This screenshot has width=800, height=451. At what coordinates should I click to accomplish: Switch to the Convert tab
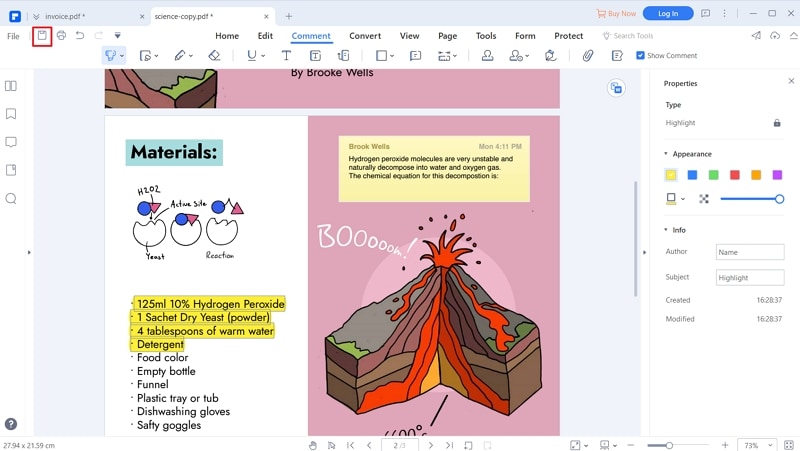click(x=365, y=36)
